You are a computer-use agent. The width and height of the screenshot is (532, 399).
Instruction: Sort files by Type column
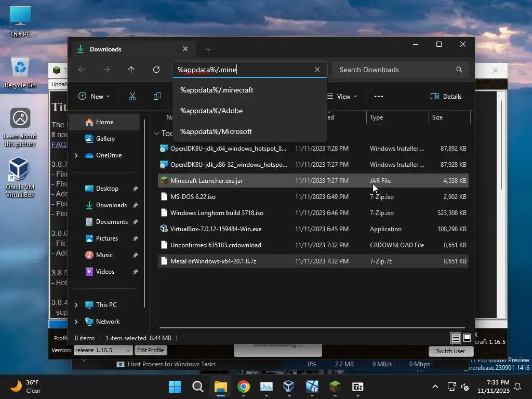click(x=397, y=117)
